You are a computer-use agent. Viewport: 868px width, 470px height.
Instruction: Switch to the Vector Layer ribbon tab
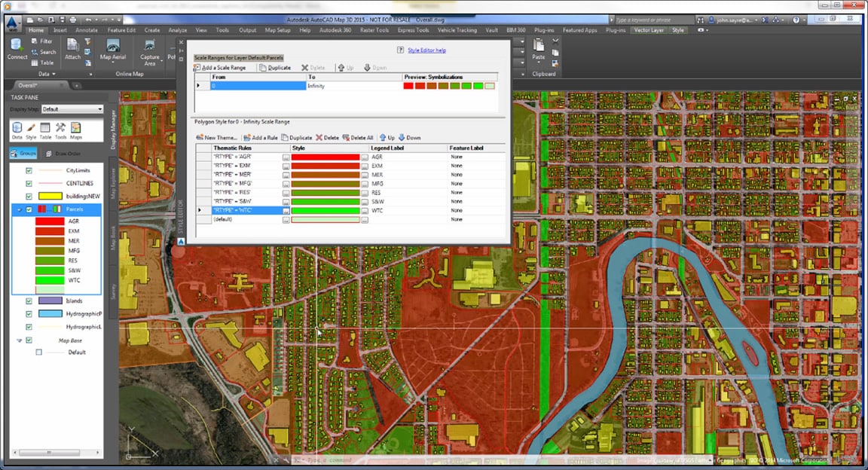click(x=649, y=30)
